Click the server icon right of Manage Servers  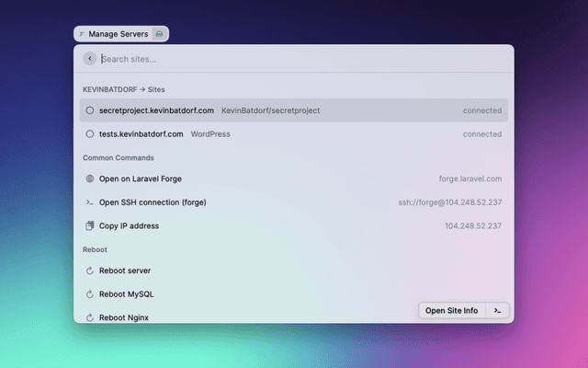tap(159, 34)
